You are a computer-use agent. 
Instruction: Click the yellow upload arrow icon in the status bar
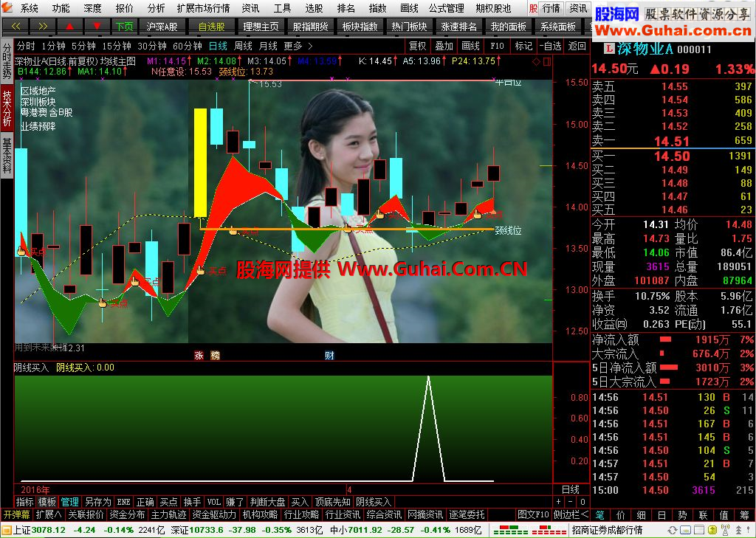click(x=712, y=531)
